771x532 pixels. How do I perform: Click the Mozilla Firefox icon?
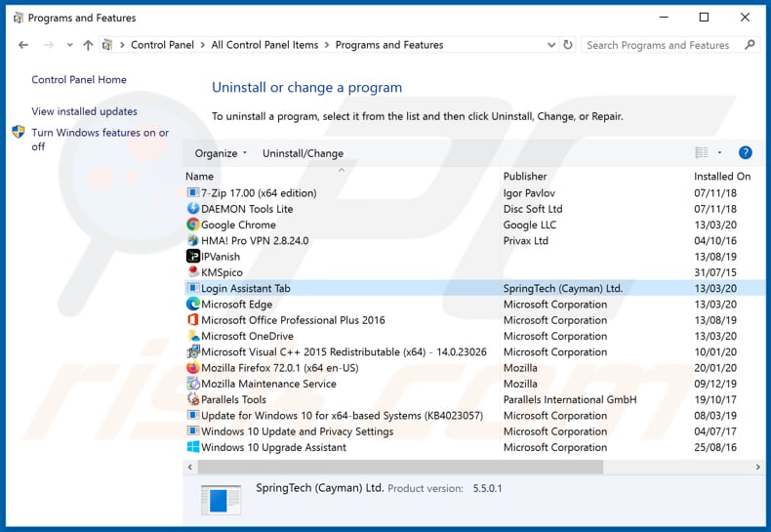click(x=193, y=367)
